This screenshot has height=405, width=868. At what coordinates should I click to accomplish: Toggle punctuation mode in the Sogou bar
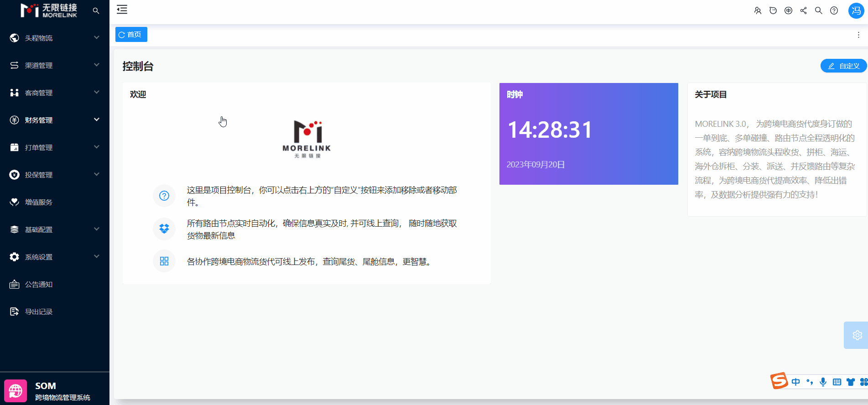(810, 382)
